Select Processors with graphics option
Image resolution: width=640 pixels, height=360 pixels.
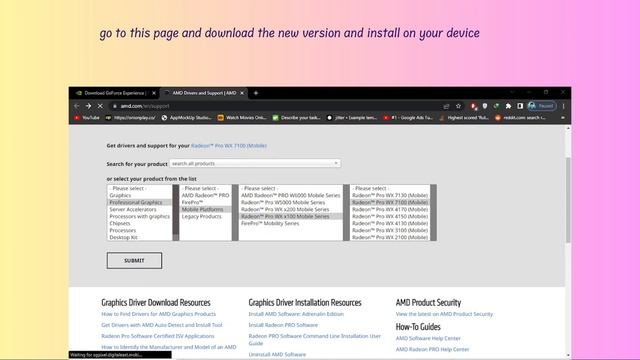(x=140, y=216)
